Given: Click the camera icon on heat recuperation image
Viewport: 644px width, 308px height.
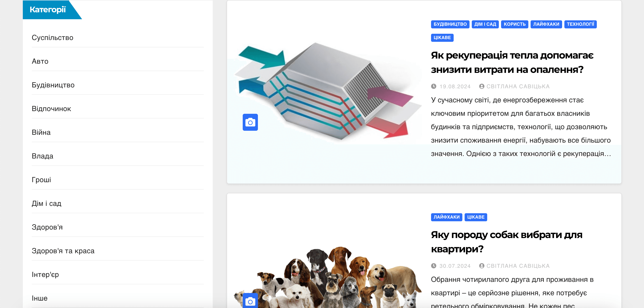Looking at the screenshot, I should pyautogui.click(x=250, y=122).
